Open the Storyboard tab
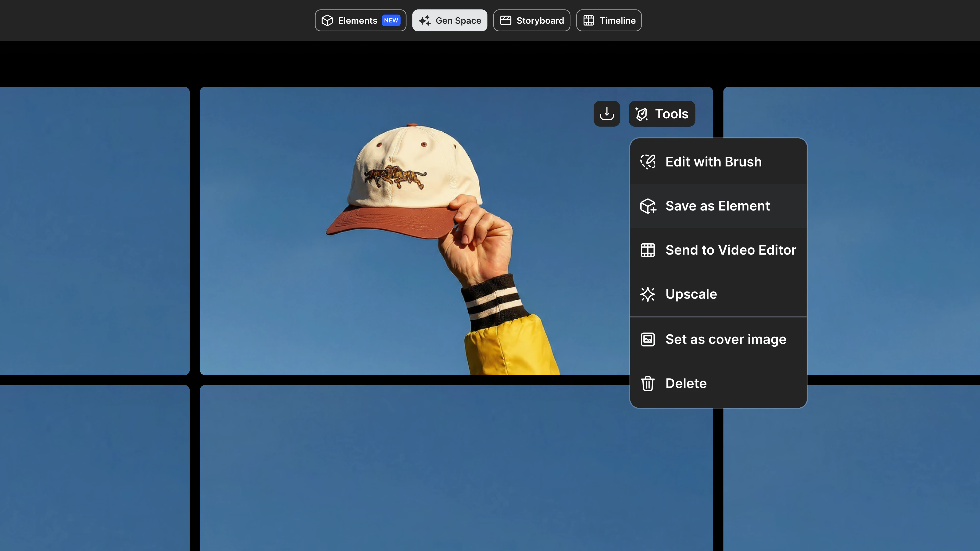Image resolution: width=980 pixels, height=551 pixels. point(531,20)
